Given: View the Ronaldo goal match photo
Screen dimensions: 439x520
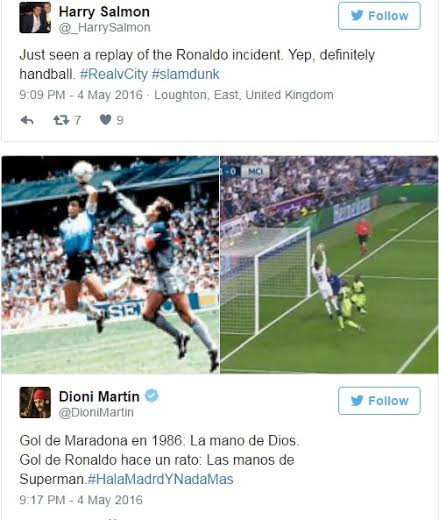Looking at the screenshot, I should pyautogui.click(x=329, y=265).
